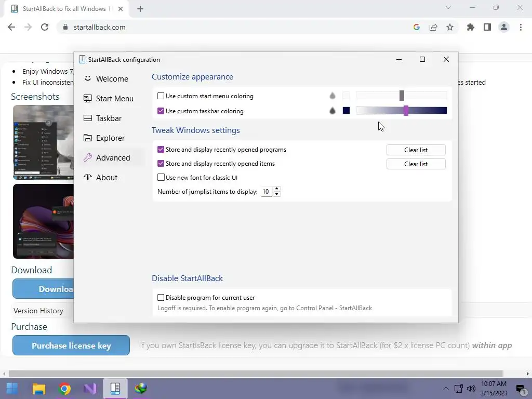This screenshot has height=399, width=532.
Task: Open the first webpage screenshot thumbnail
Action: 44,142
